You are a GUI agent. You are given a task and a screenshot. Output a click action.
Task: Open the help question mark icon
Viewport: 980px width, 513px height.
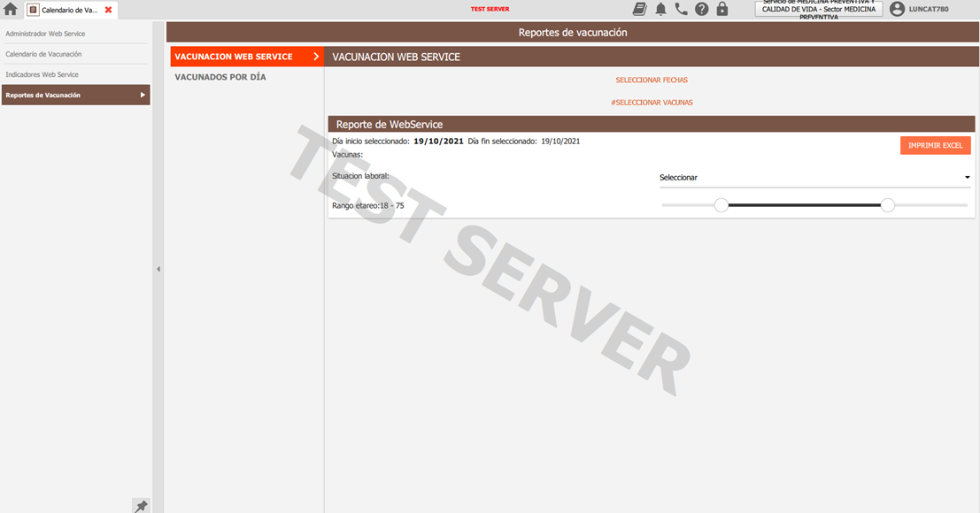701,9
